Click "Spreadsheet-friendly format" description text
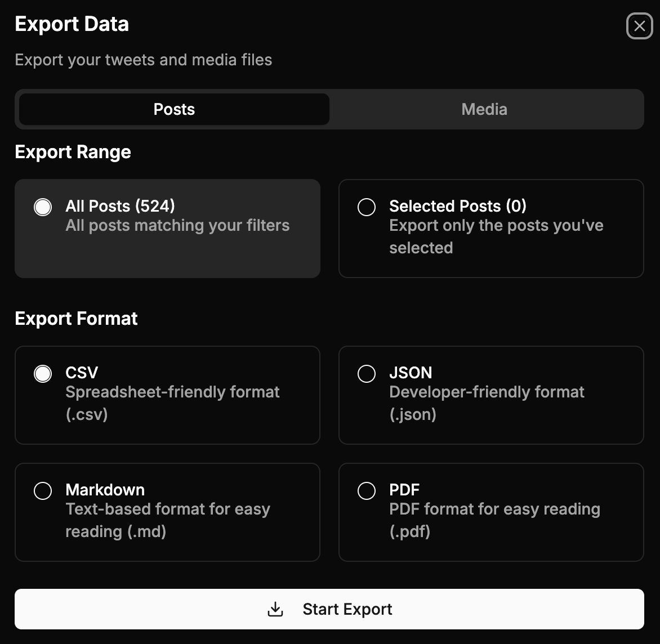The height and width of the screenshot is (644, 660). [x=172, y=392]
